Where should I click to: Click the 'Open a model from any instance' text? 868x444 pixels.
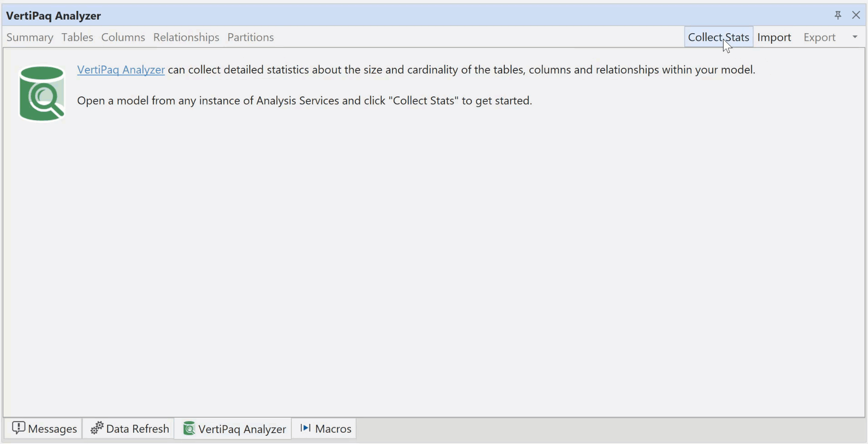304,101
